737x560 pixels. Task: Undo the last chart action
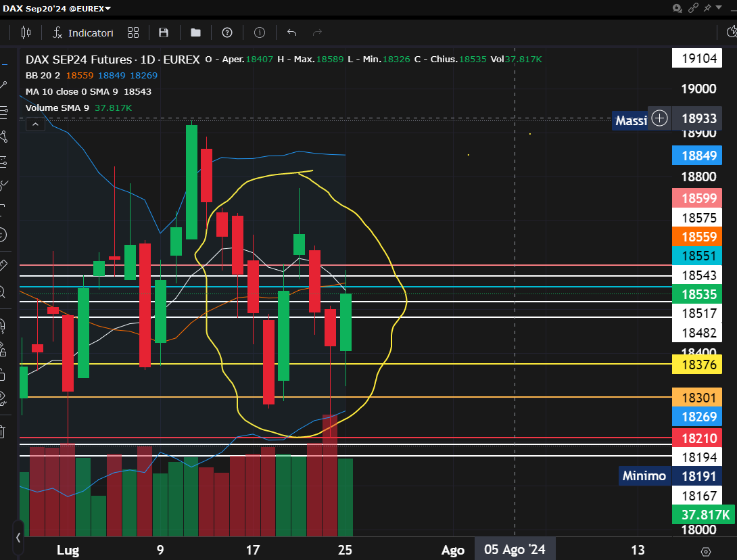pos(292,32)
